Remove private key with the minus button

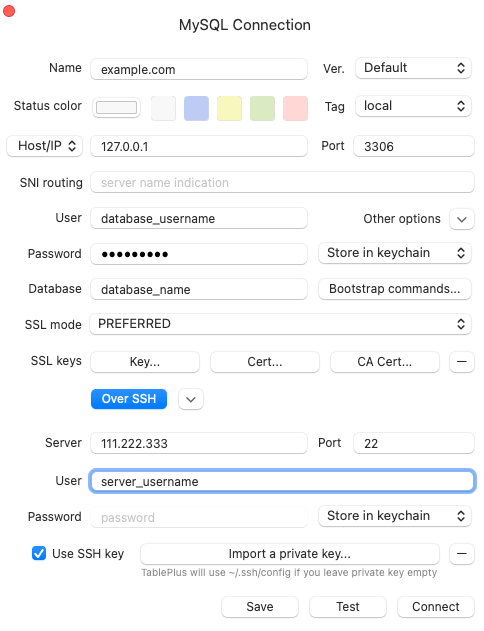coord(462,554)
